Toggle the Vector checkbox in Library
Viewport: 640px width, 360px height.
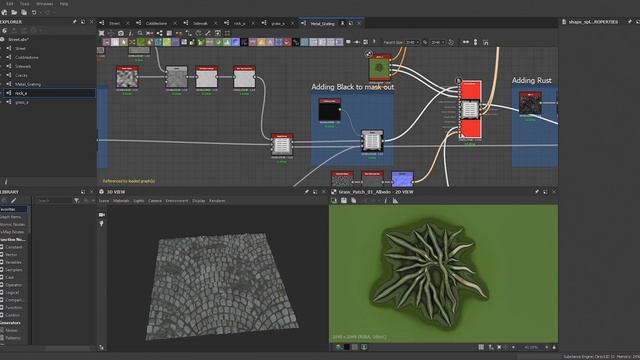click(x=2, y=254)
